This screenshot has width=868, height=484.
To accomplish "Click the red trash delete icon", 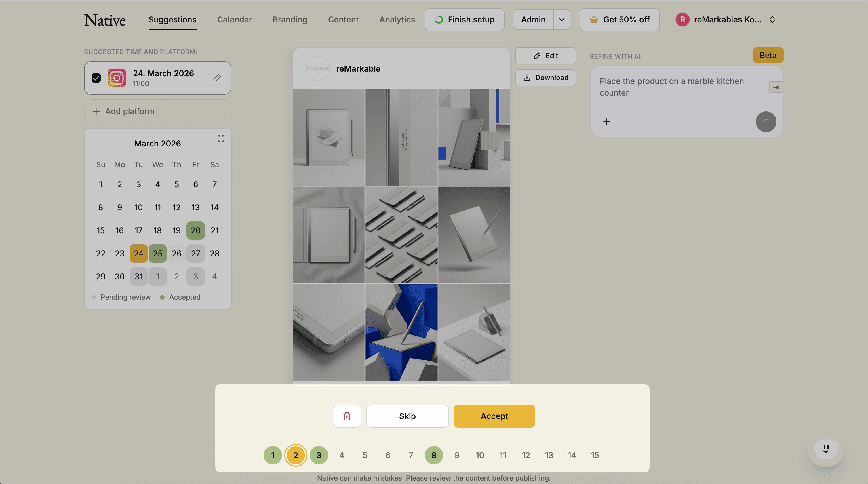I will (347, 416).
